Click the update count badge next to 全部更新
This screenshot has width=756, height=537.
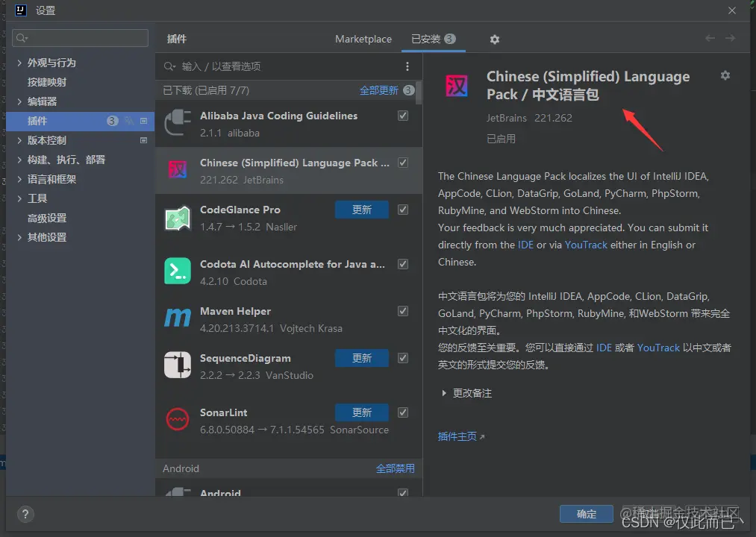[x=409, y=90]
